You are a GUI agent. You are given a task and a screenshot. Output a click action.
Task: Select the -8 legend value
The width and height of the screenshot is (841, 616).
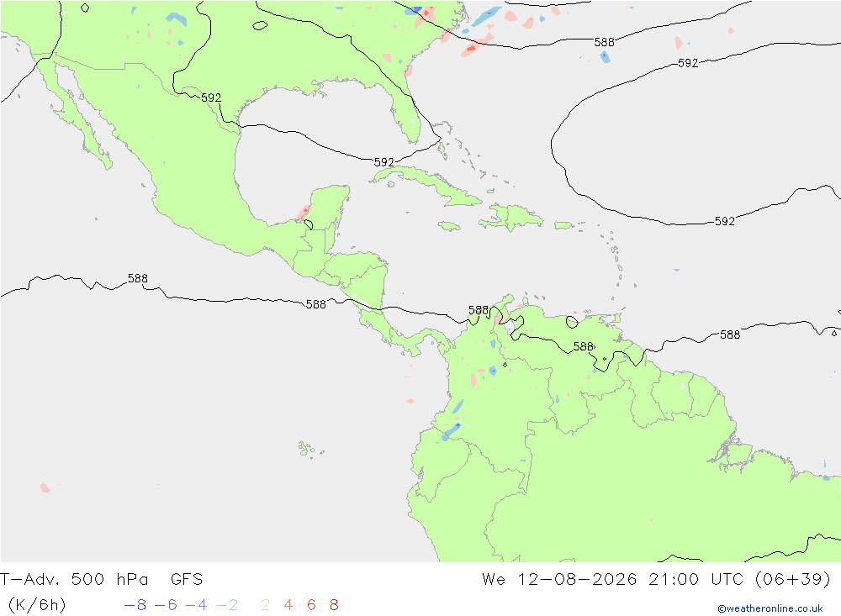tap(135, 605)
